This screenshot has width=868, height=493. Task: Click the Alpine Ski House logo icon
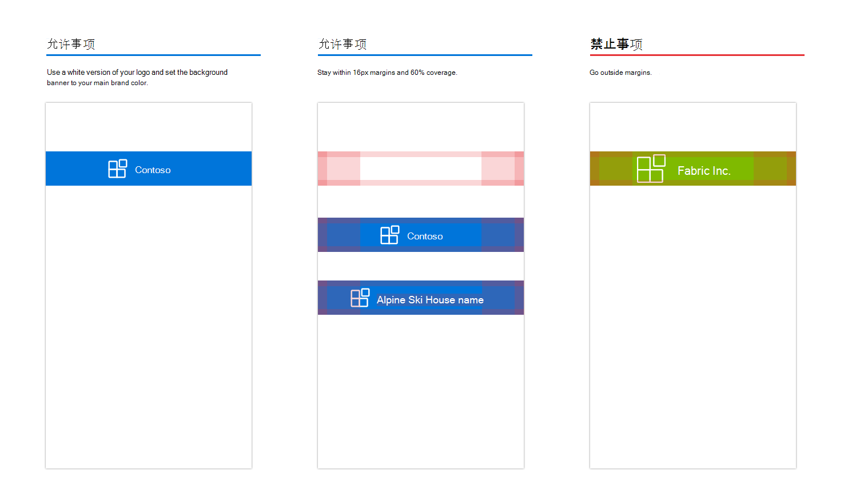coord(360,298)
